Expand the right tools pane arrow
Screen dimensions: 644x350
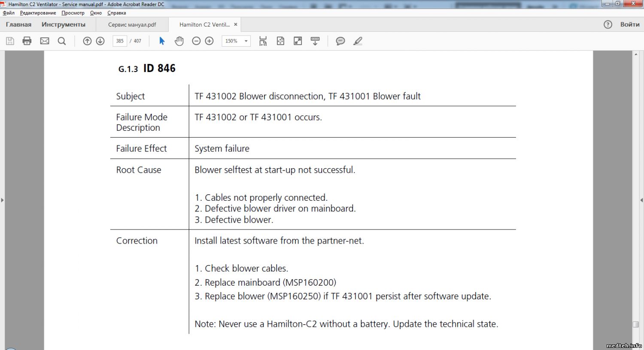point(641,200)
